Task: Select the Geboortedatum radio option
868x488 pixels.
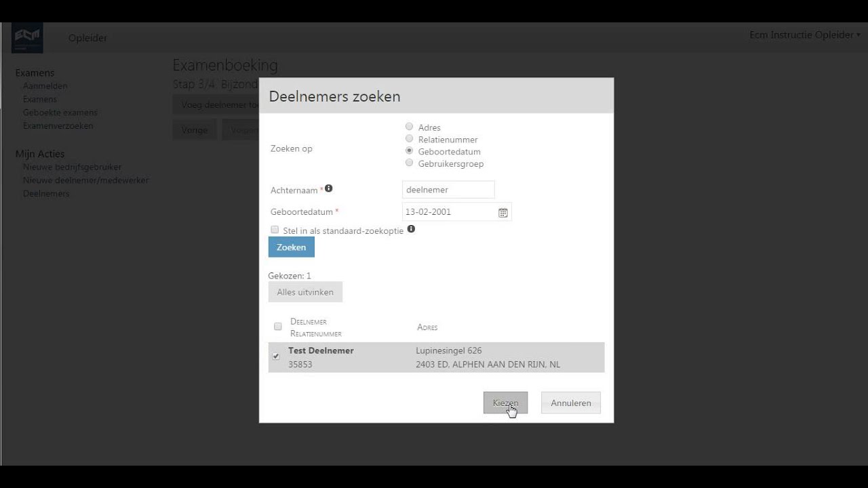Action: click(x=409, y=150)
